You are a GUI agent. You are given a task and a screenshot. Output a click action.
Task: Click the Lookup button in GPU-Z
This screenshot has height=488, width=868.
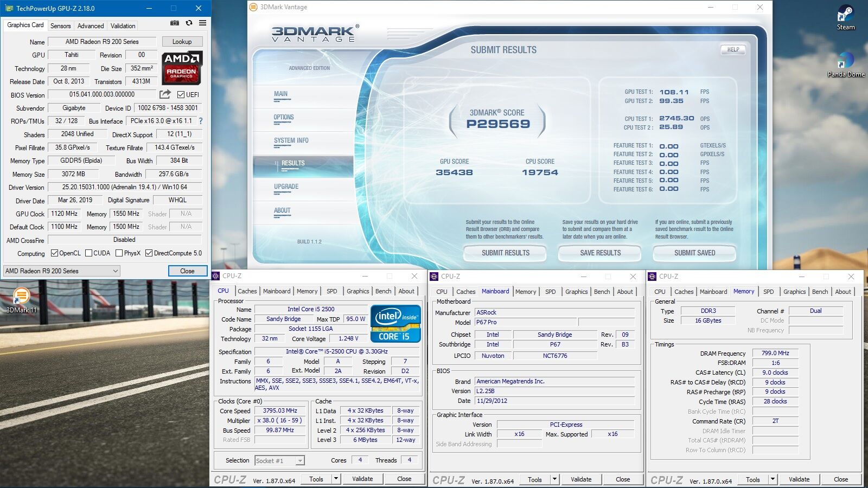(182, 42)
